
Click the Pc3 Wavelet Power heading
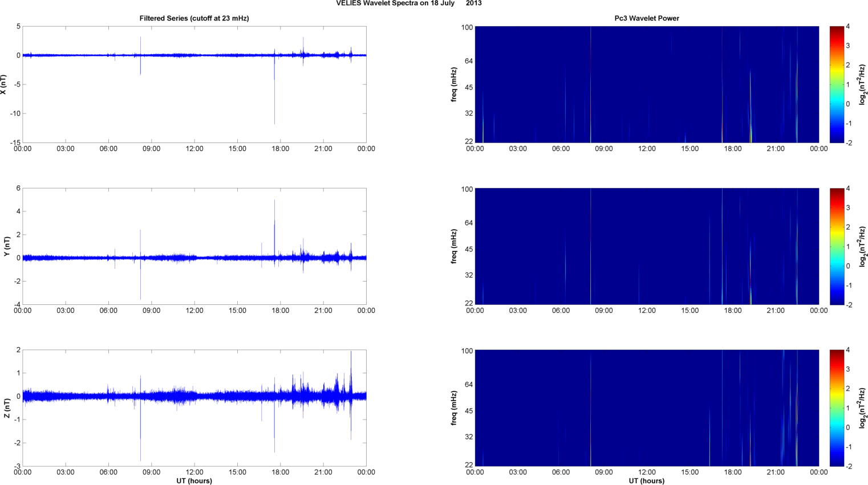point(647,18)
